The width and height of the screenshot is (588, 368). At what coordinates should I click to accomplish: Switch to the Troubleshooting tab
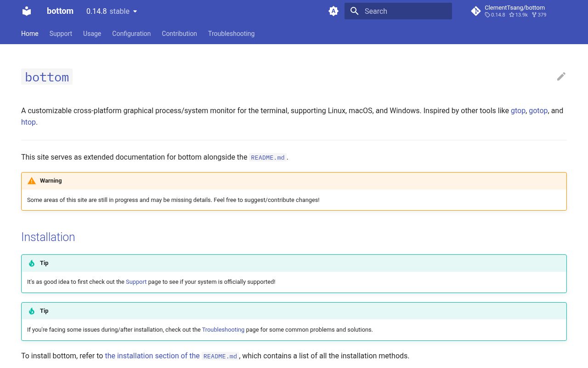[231, 34]
